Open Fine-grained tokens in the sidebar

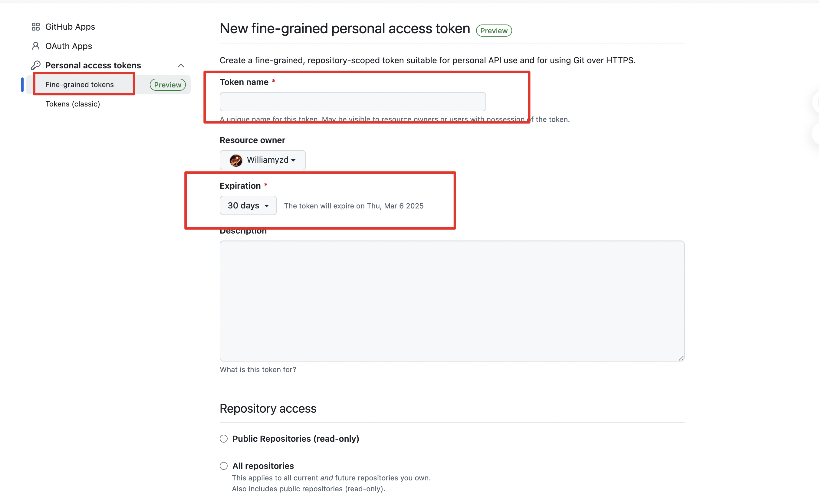[x=80, y=85]
